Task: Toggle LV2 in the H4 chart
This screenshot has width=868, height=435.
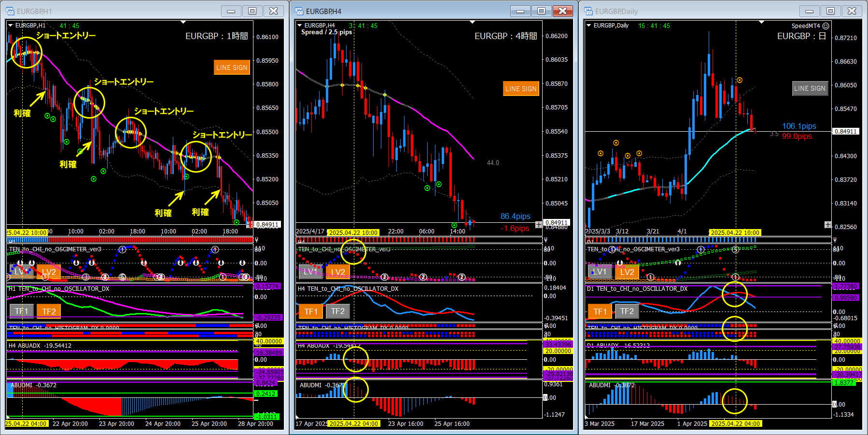Action: click(x=338, y=272)
